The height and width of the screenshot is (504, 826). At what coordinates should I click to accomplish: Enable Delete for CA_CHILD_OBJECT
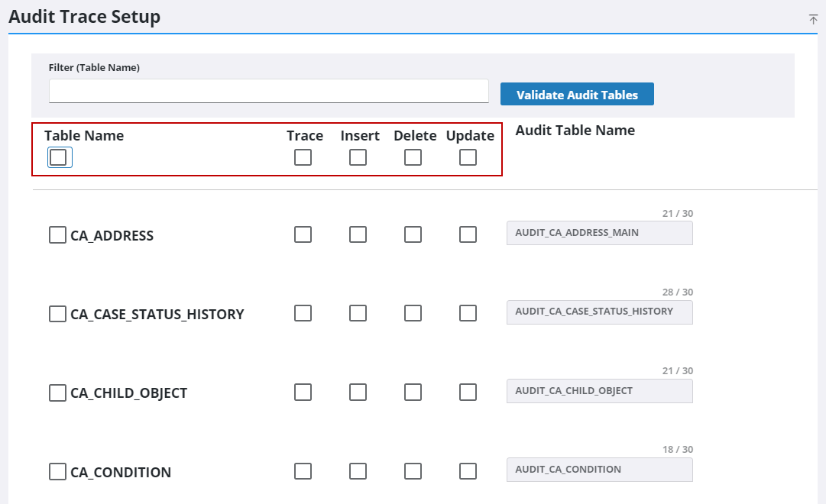pyautogui.click(x=413, y=392)
